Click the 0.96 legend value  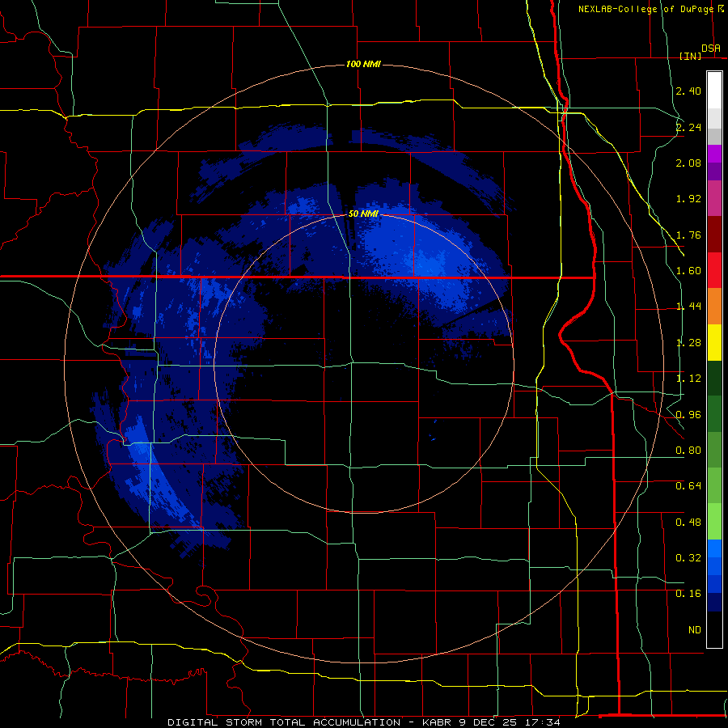point(688,415)
